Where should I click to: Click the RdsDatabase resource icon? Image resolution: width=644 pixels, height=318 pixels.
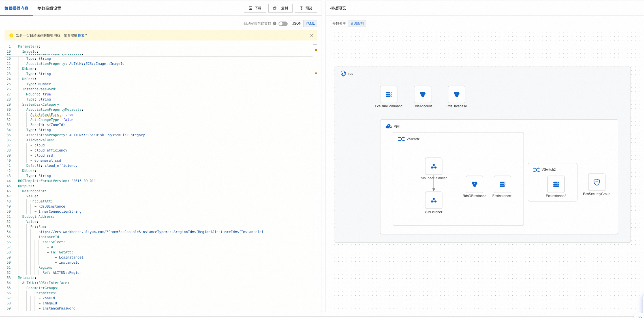pyautogui.click(x=456, y=95)
